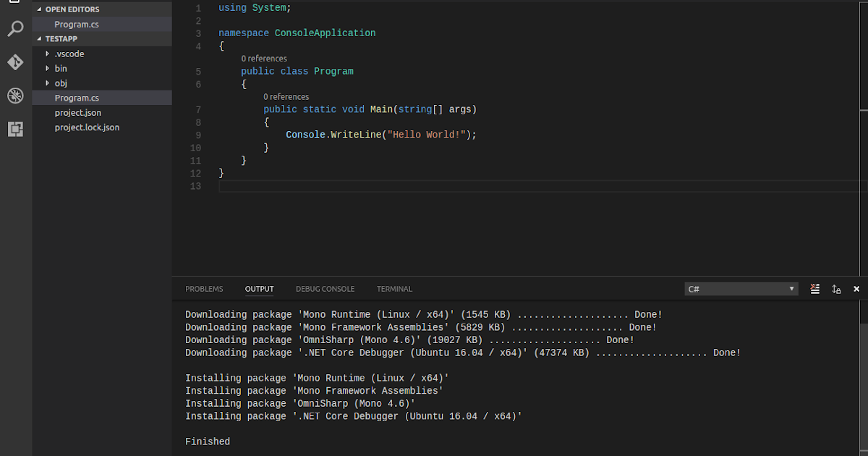Clear the Output panel content
Screen dimensions: 868x456
tap(814, 289)
